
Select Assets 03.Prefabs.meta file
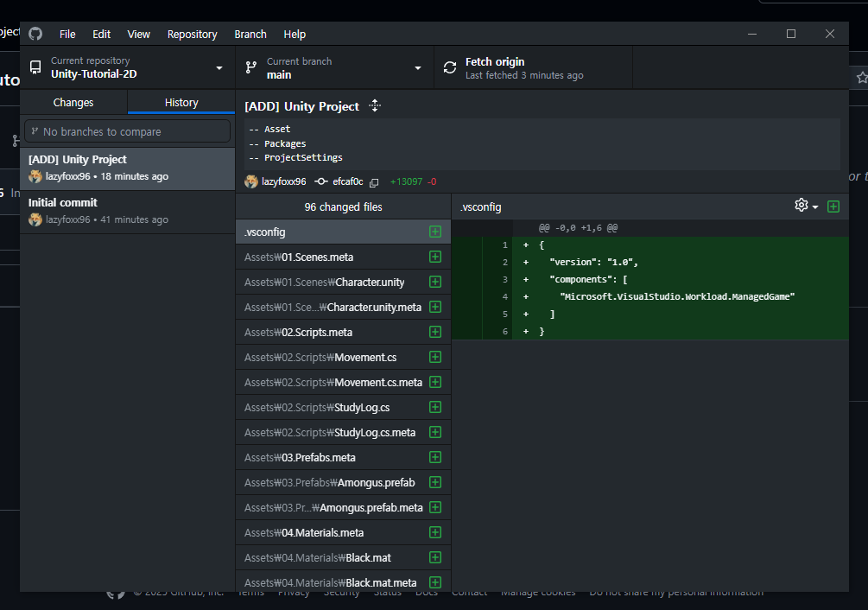343,457
